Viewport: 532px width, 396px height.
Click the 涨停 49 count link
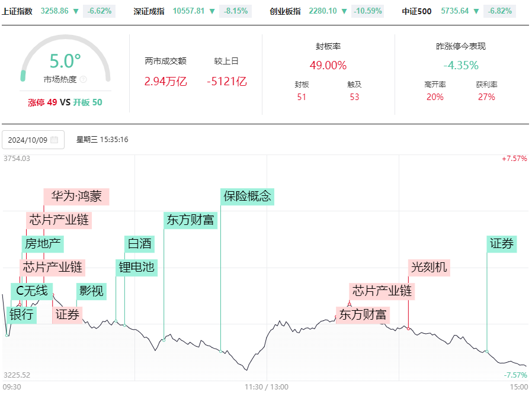click(x=43, y=102)
